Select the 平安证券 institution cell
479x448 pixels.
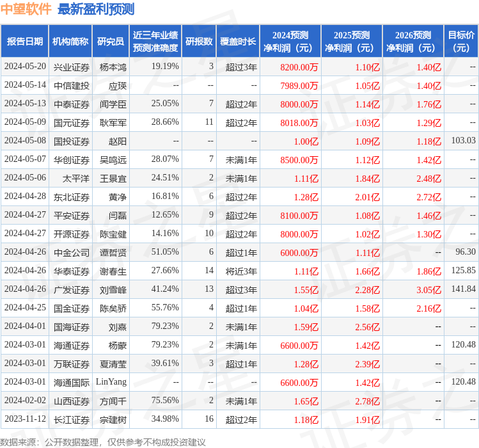[72, 216]
